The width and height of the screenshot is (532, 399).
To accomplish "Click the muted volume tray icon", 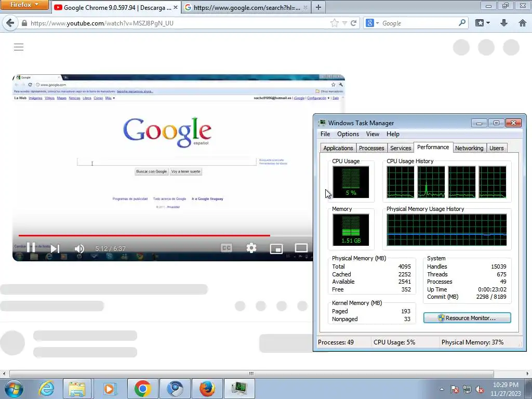I will (x=480, y=389).
